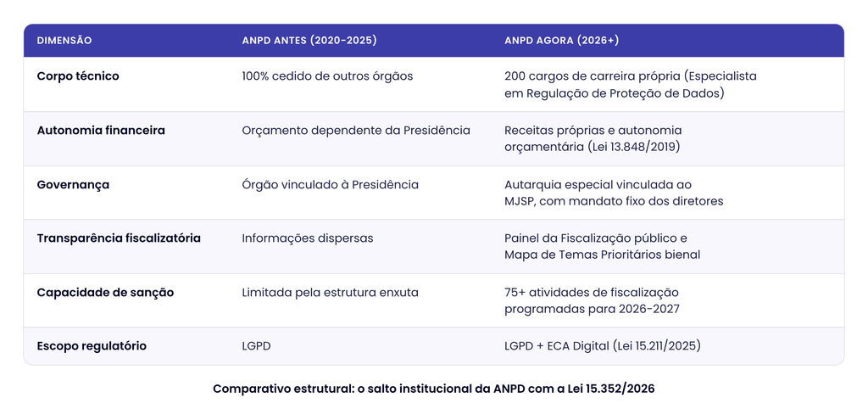
Task: Select the Escopo regulatório row label
Action: pyautogui.click(x=92, y=345)
